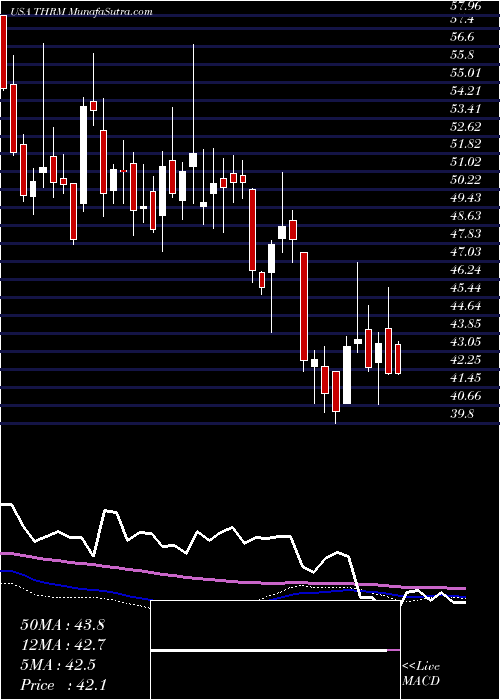The image size is (500, 700).
Task: Click the Price : 42.1 readout
Action: 63,685
